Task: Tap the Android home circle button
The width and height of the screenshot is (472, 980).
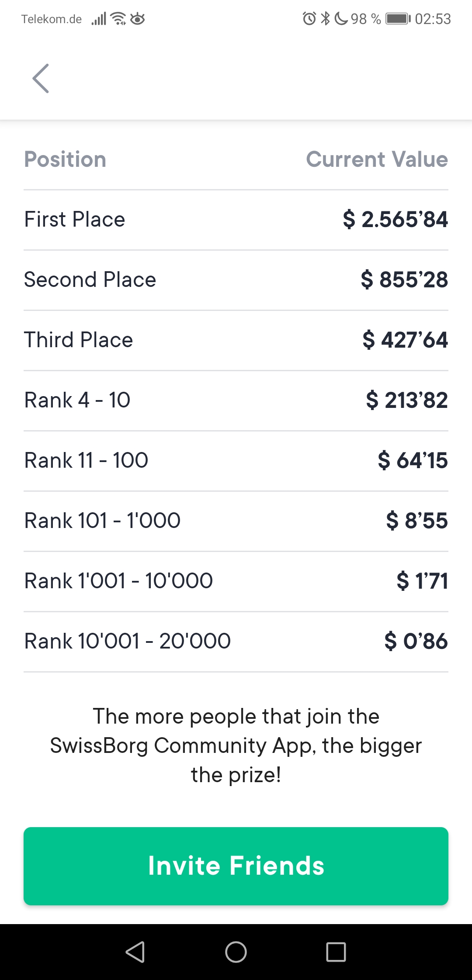Action: (x=236, y=952)
